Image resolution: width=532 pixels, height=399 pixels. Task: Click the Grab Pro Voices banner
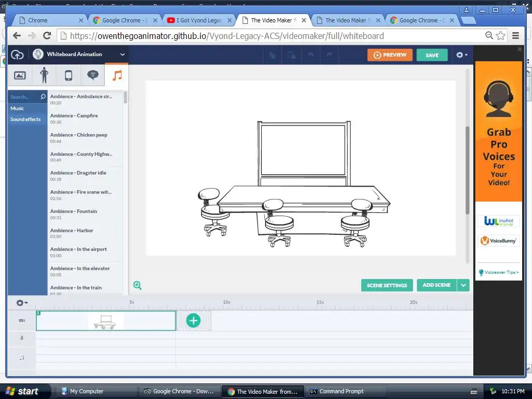point(499,131)
